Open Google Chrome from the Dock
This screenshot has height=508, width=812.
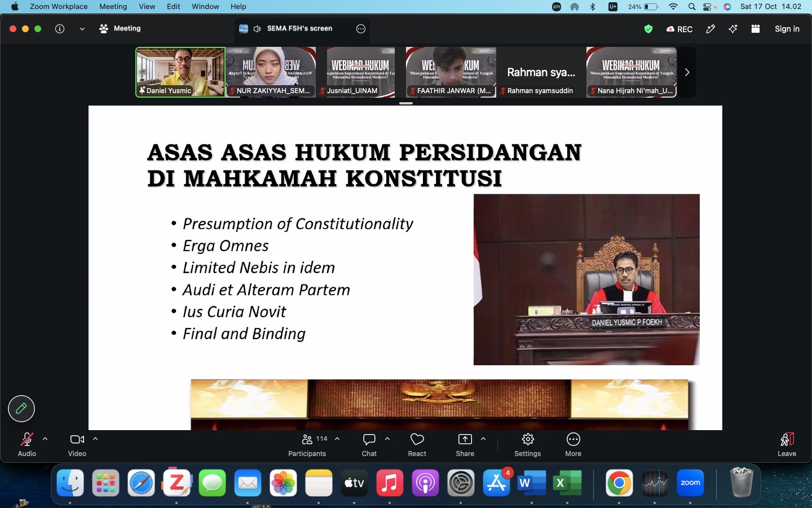pos(619,484)
